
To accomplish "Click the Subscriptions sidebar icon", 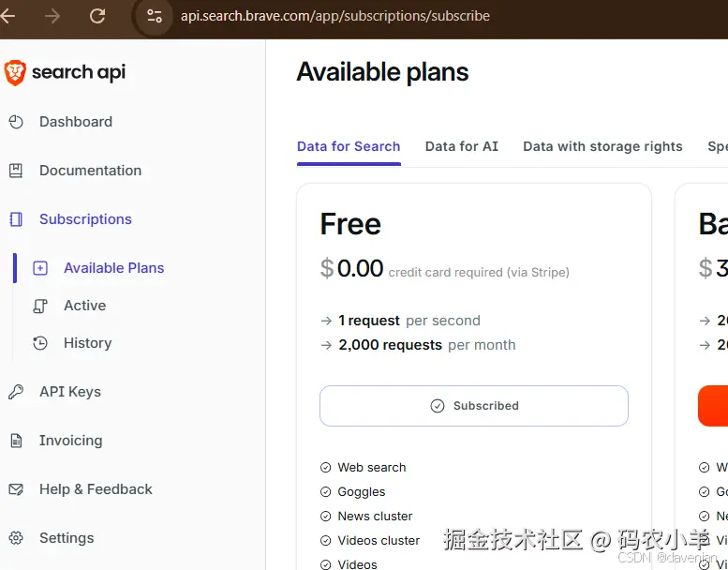I will click(16, 219).
